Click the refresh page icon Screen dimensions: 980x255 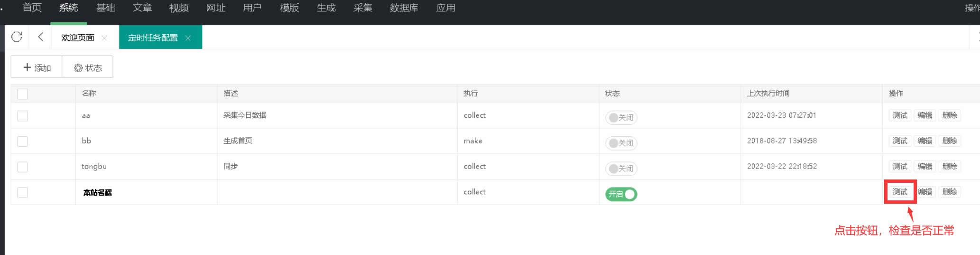coord(17,37)
